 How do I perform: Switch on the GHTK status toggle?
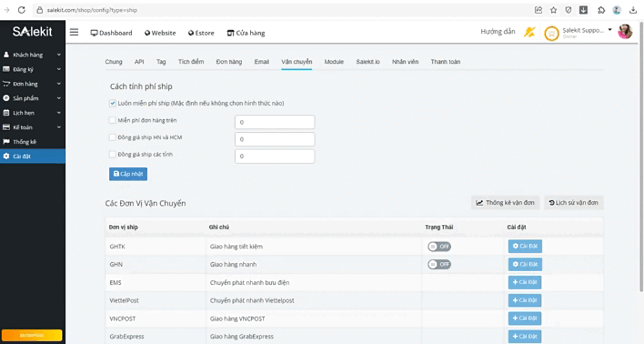(439, 247)
